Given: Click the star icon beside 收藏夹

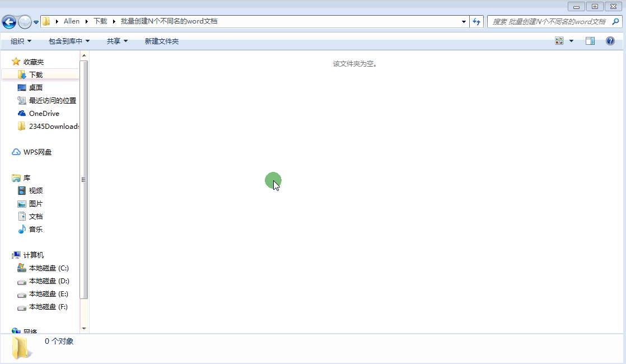Looking at the screenshot, I should (x=16, y=62).
